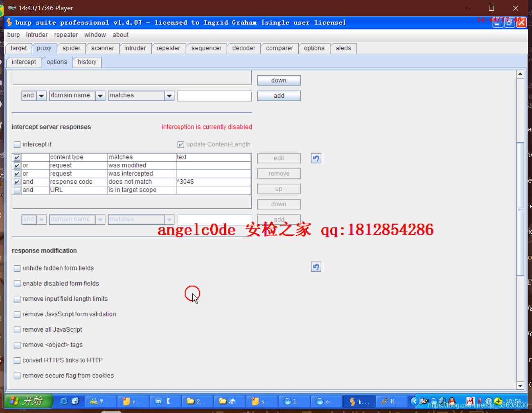The height and width of the screenshot is (413, 532).
Task: Uncheck the 'content type matches text' rule
Action: point(17,157)
